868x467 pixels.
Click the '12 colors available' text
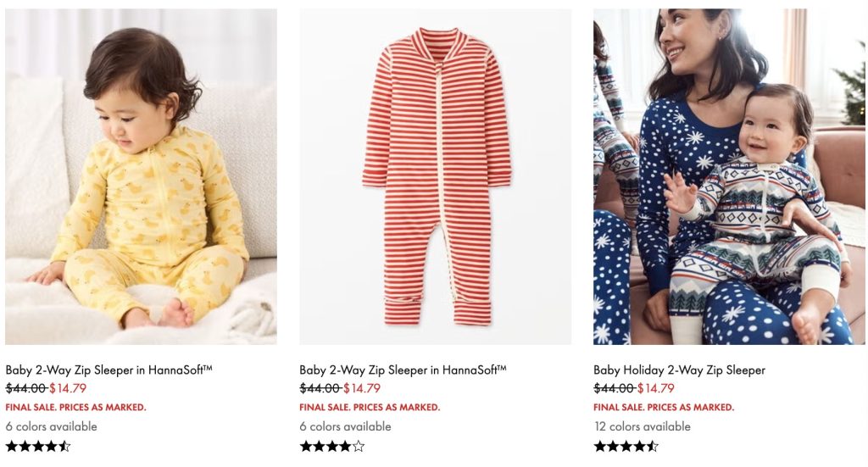642,426
